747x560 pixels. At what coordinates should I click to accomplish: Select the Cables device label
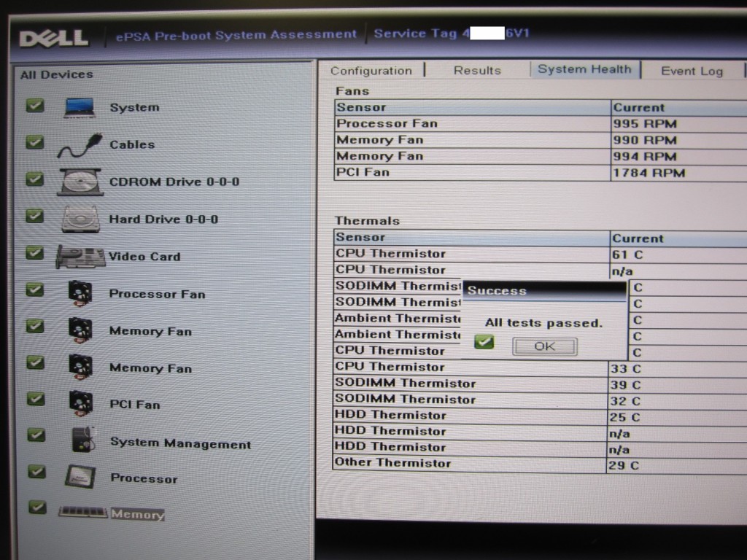(132, 145)
